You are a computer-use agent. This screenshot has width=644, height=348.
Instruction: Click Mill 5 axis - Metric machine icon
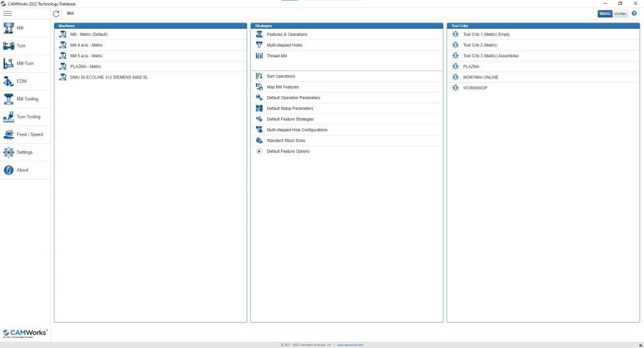(x=63, y=56)
